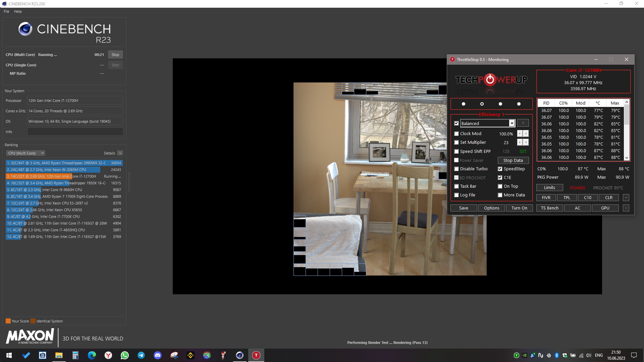
Task: Open the FIVR window
Action: [546, 198]
